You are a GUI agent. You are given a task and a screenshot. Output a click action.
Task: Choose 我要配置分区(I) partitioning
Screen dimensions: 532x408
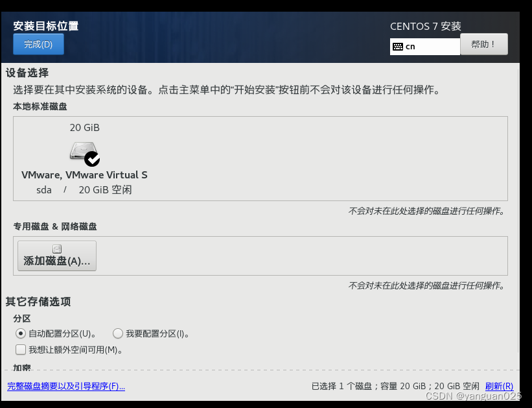(x=118, y=333)
